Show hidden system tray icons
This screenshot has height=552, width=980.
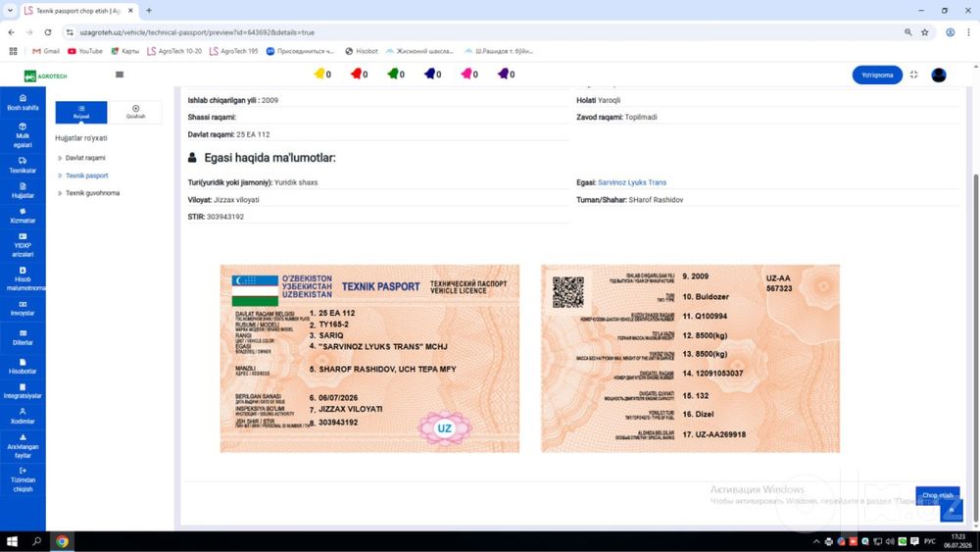(x=816, y=541)
